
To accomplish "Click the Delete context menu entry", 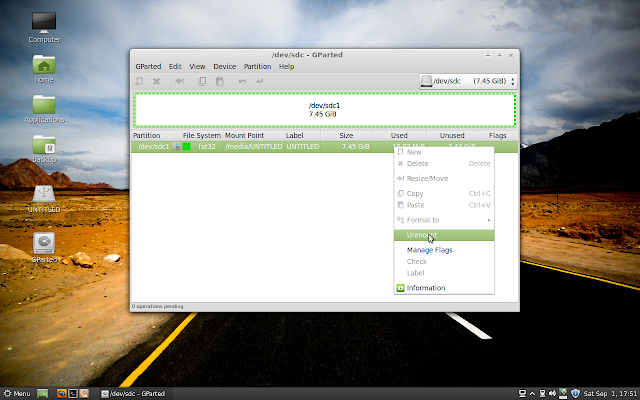I will [444, 164].
